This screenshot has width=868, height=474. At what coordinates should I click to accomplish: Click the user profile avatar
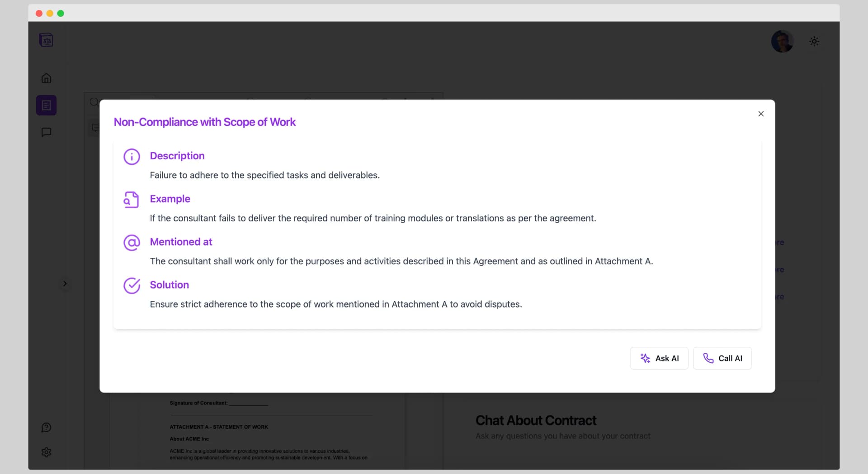tap(782, 42)
